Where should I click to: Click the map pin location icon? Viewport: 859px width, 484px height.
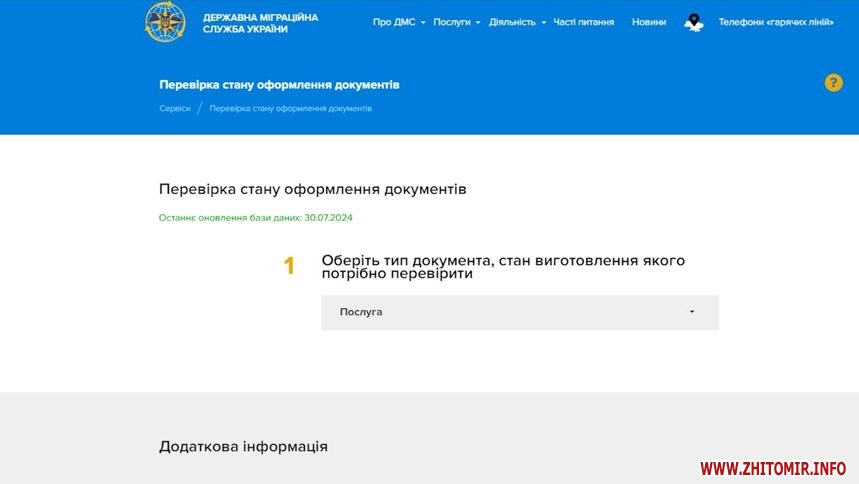coord(693,22)
